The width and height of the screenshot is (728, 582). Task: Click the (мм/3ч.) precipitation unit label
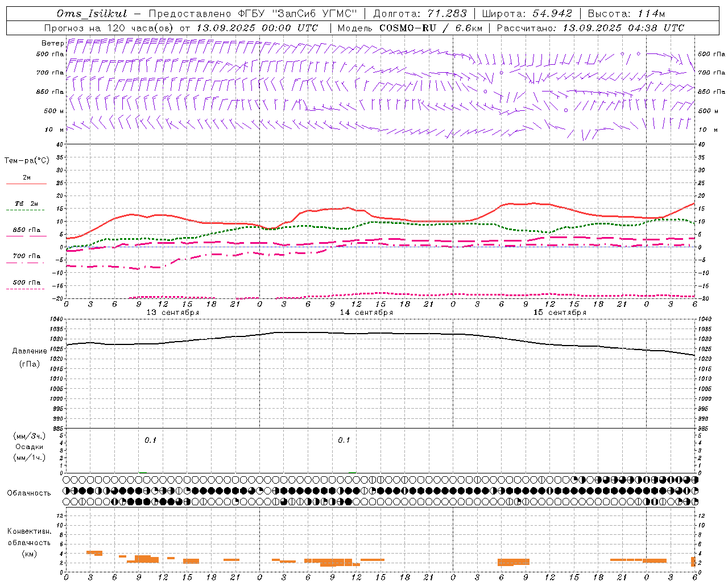pos(30,436)
